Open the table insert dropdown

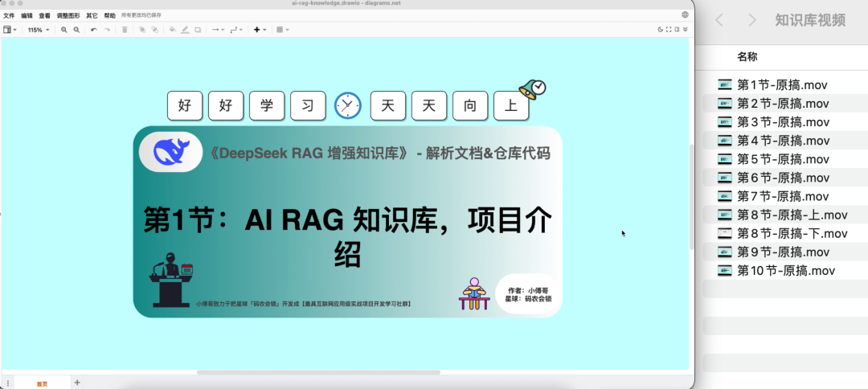[x=283, y=30]
